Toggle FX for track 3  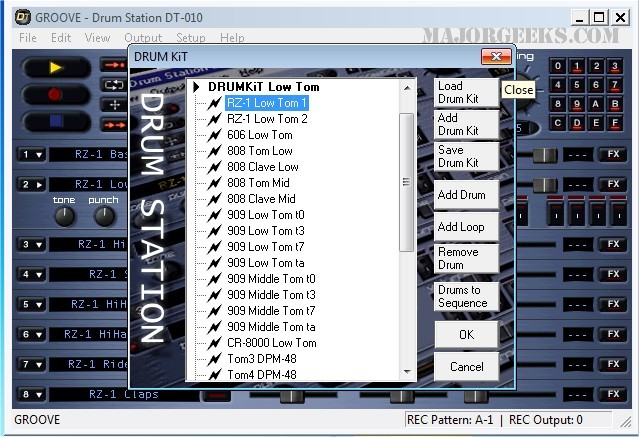(x=613, y=245)
